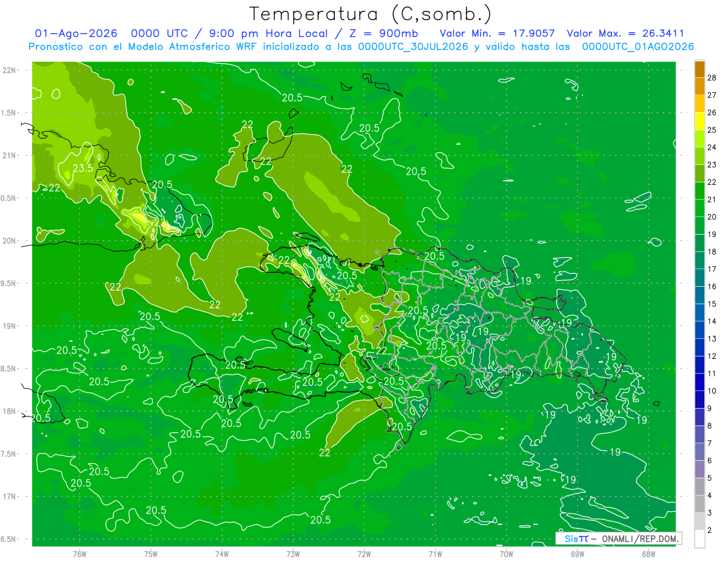Click the '17N' latitude axis label

pos(10,497)
